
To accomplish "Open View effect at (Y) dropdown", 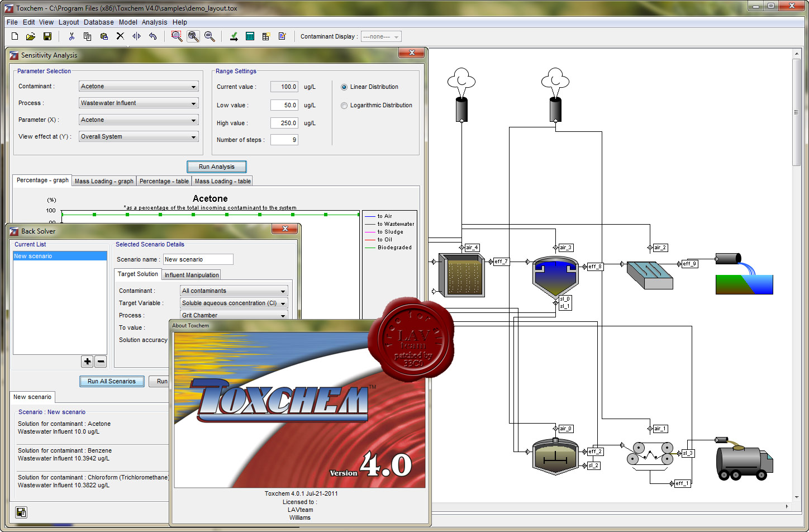I will pyautogui.click(x=139, y=136).
